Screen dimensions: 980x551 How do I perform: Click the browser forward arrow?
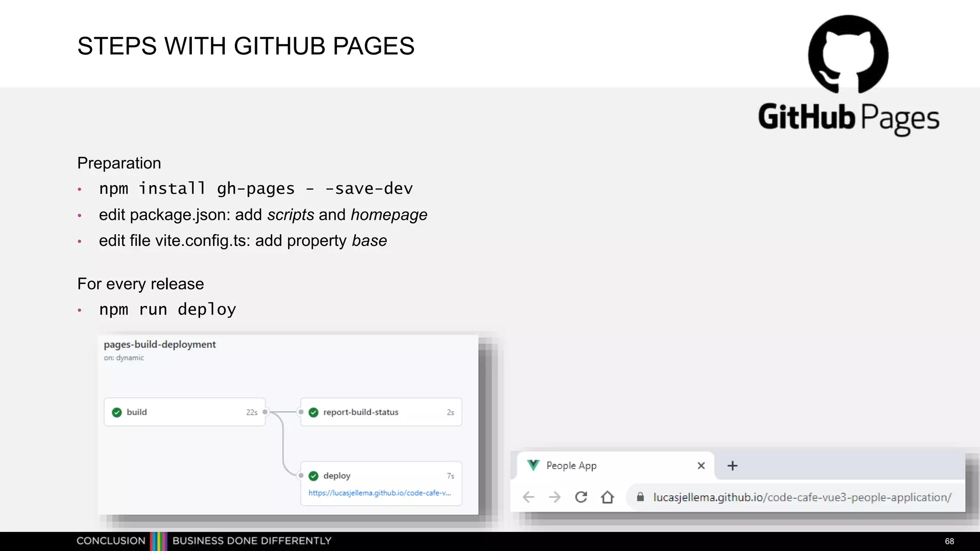tap(555, 497)
